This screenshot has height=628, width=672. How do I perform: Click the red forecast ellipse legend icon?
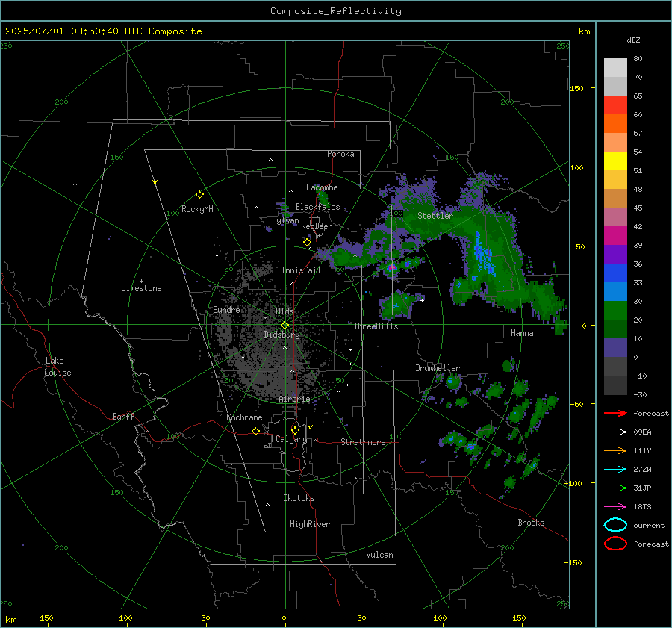[615, 544]
